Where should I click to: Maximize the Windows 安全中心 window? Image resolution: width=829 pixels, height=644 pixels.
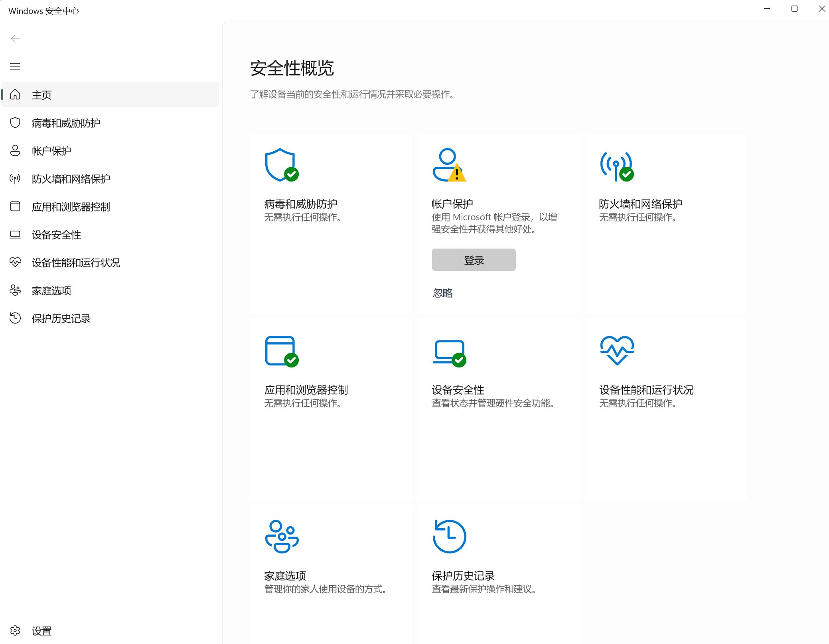(794, 9)
